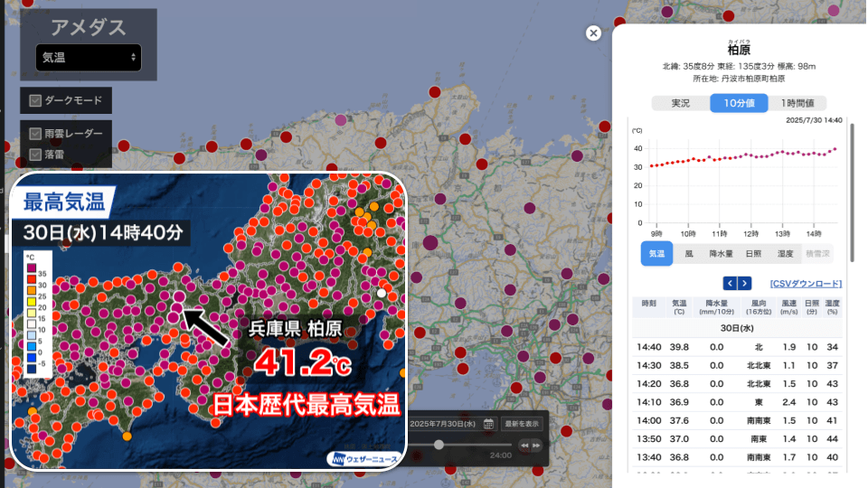The width and height of the screenshot is (868, 488).
Task: Click the fast-forward playback arrows
Action: click(537, 445)
